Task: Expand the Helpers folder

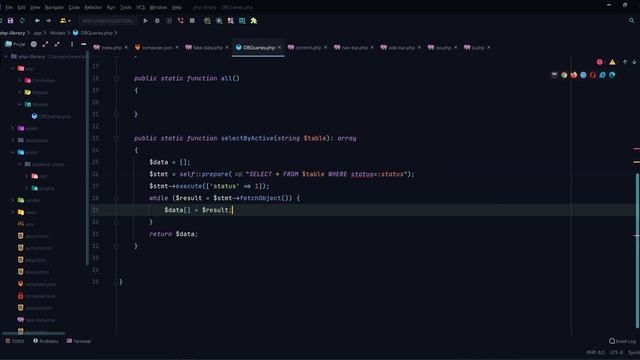Action: (x=20, y=92)
